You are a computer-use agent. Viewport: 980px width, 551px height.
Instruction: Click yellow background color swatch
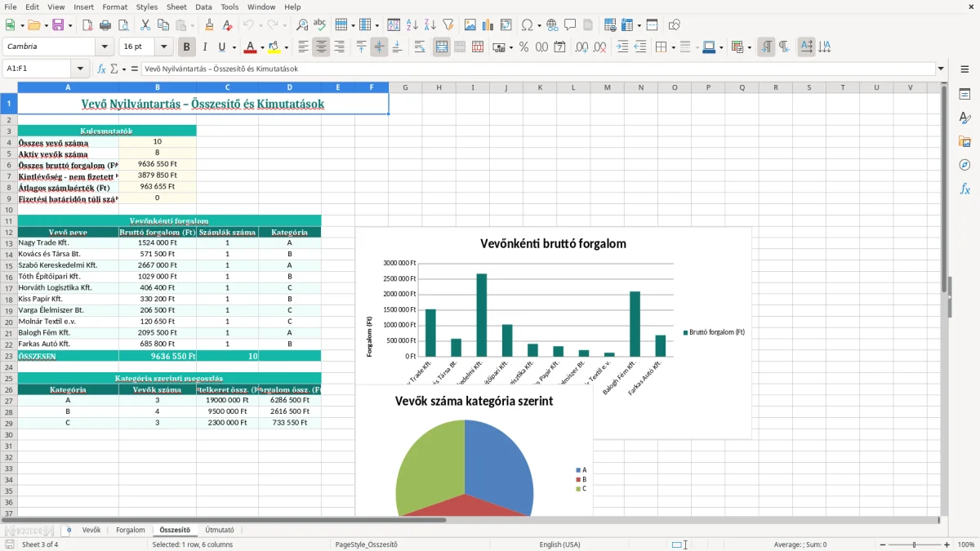[x=274, y=47]
